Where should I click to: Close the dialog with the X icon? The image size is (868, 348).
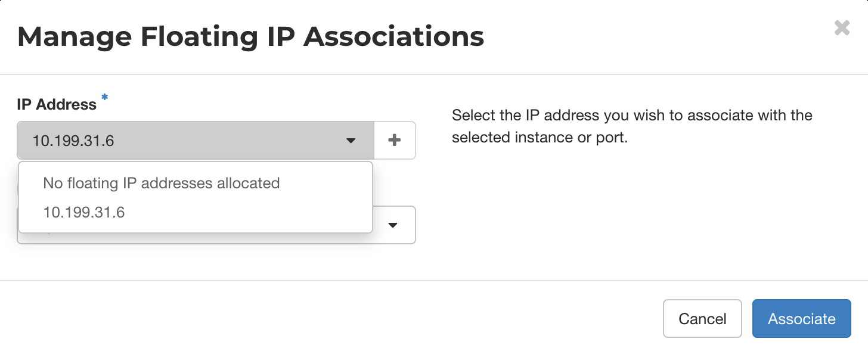tap(842, 28)
